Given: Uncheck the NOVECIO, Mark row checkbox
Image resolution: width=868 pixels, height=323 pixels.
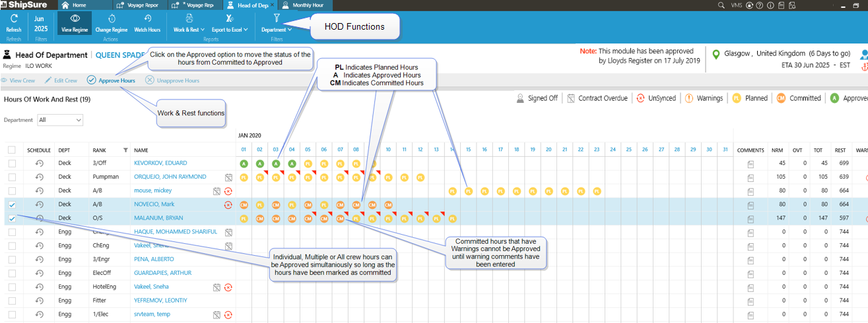Looking at the screenshot, I should click(x=13, y=204).
